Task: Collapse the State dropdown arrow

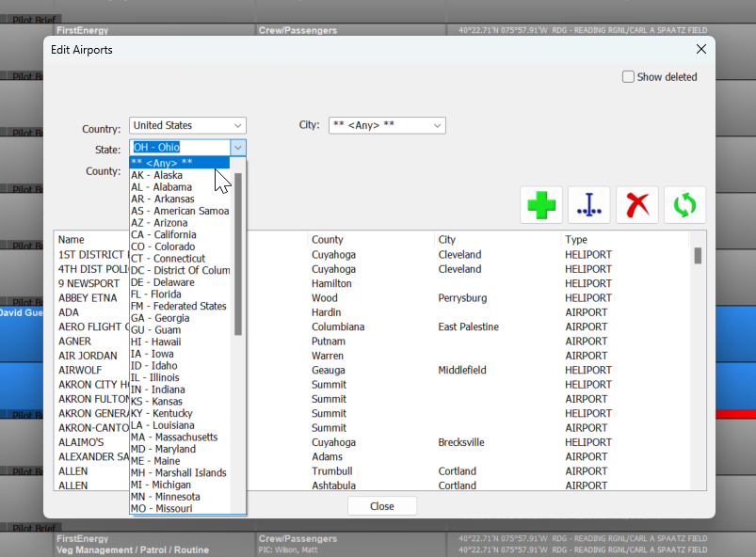Action: coord(238,148)
